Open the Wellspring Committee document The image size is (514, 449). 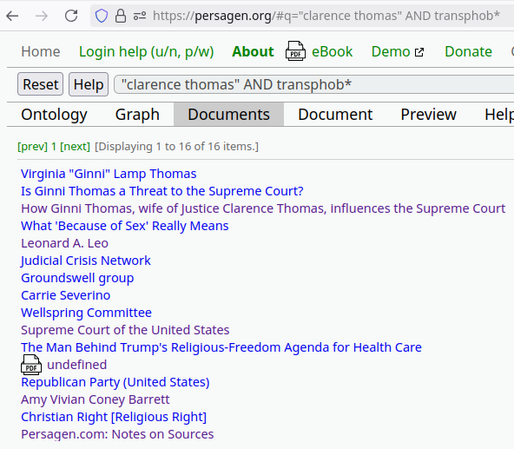[86, 312]
